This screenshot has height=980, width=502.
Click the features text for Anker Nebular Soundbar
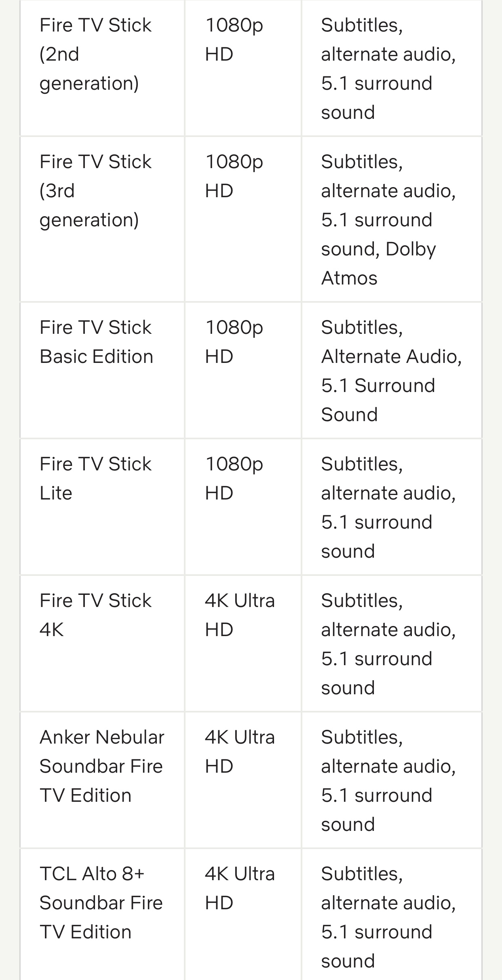[x=388, y=781]
